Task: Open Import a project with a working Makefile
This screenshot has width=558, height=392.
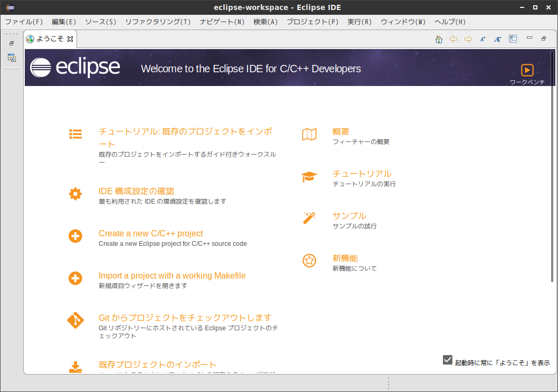Action: coord(172,276)
